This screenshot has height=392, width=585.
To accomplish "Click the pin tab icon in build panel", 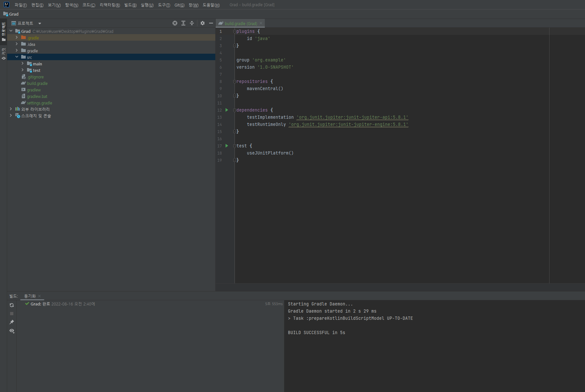I will point(12,322).
